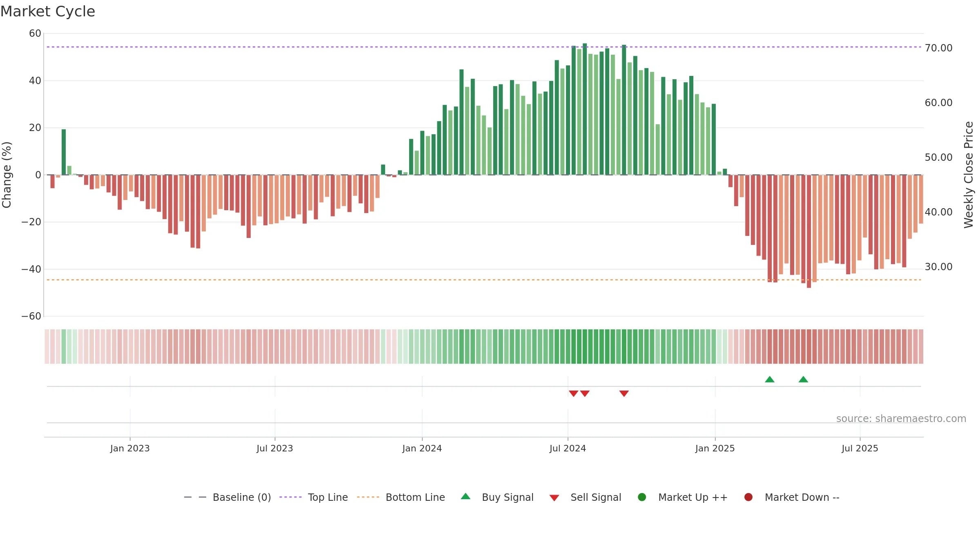Click the 40.00 price axis label
Image resolution: width=980 pixels, height=551 pixels.
(x=938, y=212)
